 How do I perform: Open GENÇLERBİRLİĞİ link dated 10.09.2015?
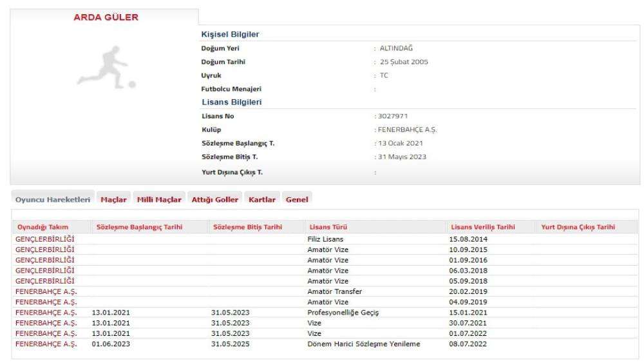[x=44, y=250]
